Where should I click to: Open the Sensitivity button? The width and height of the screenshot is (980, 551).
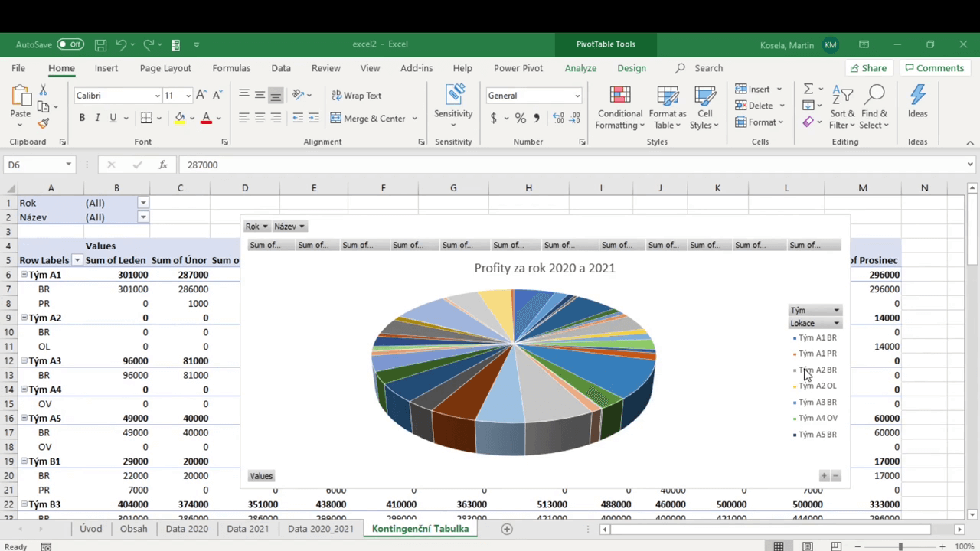tap(453, 107)
